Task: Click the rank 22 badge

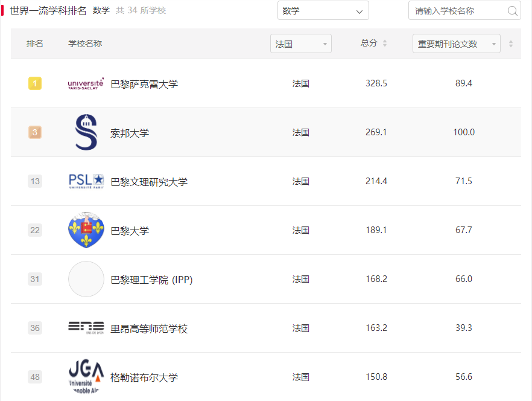Action: click(35, 230)
